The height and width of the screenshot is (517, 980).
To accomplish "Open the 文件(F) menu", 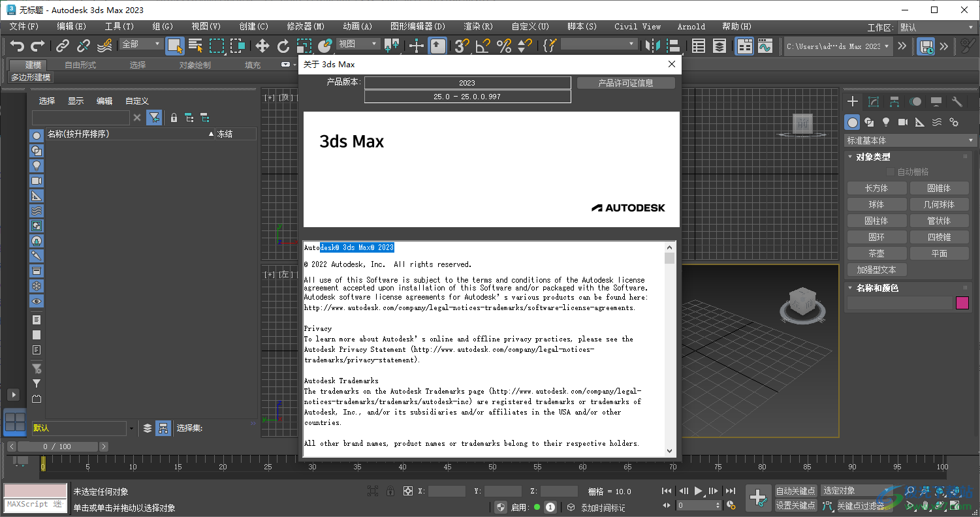I will point(24,27).
